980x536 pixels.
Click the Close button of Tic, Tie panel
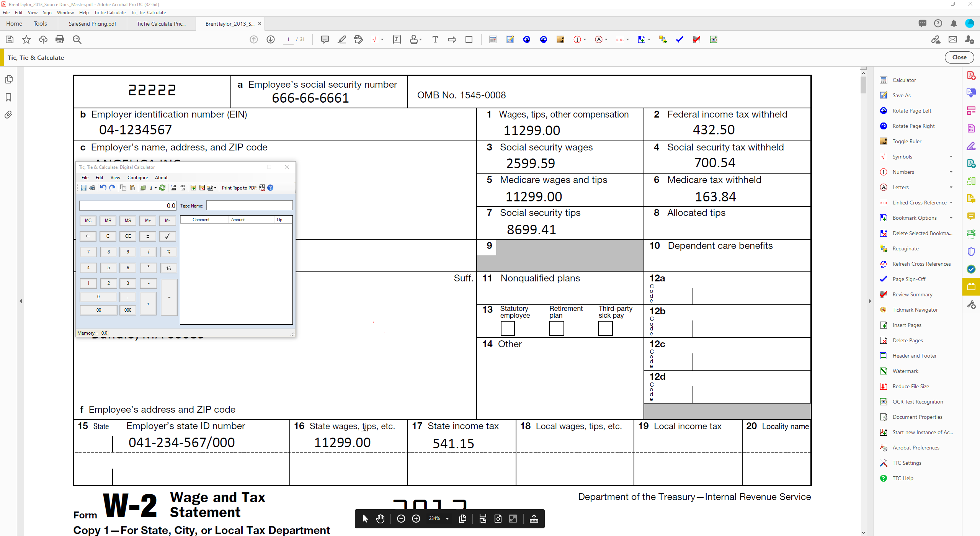coord(959,57)
